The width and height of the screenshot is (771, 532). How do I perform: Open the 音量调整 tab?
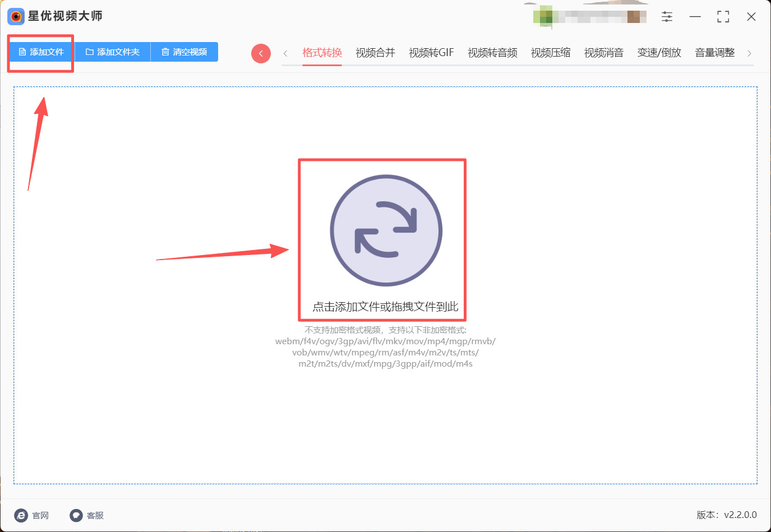(x=714, y=53)
